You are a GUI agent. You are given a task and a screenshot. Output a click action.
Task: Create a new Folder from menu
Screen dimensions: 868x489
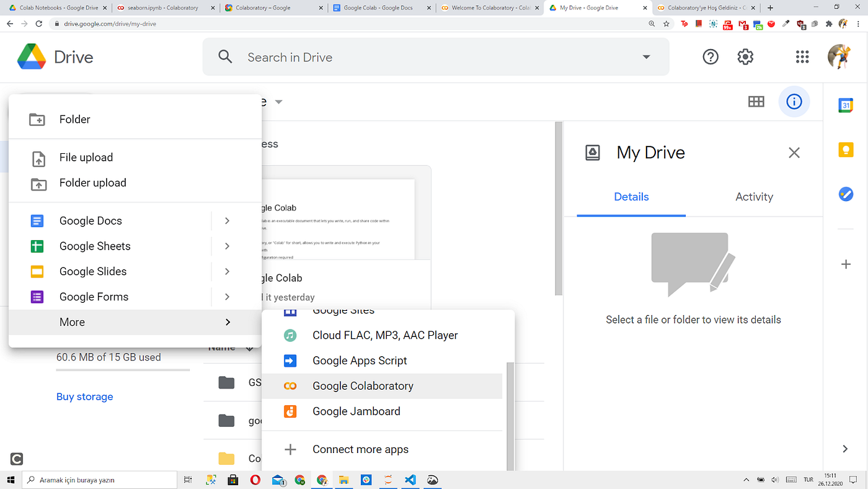click(135, 119)
